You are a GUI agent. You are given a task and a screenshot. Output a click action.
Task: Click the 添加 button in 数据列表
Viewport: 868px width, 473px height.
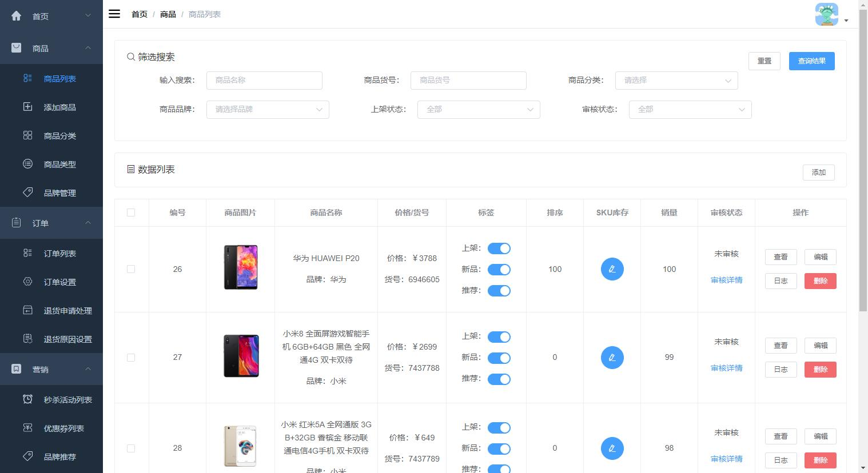pyautogui.click(x=819, y=173)
